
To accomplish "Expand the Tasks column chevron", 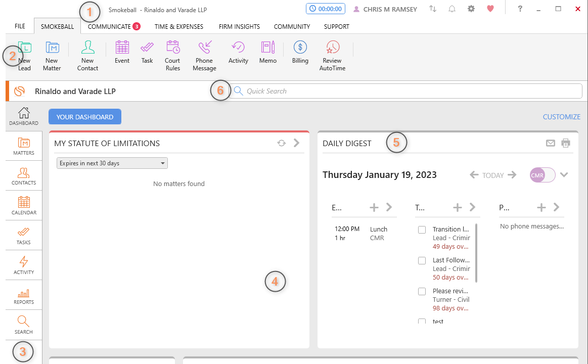I will point(473,207).
